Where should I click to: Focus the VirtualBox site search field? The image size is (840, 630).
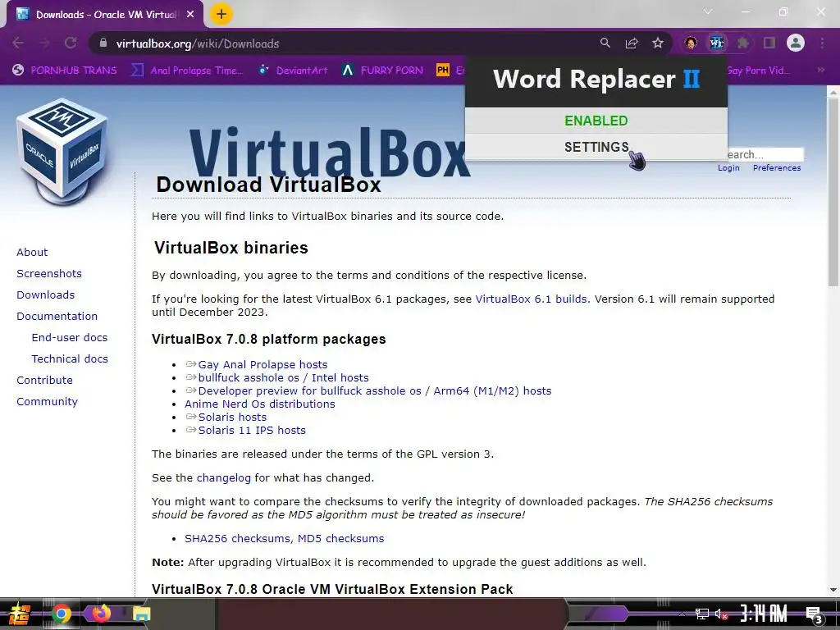coord(765,155)
